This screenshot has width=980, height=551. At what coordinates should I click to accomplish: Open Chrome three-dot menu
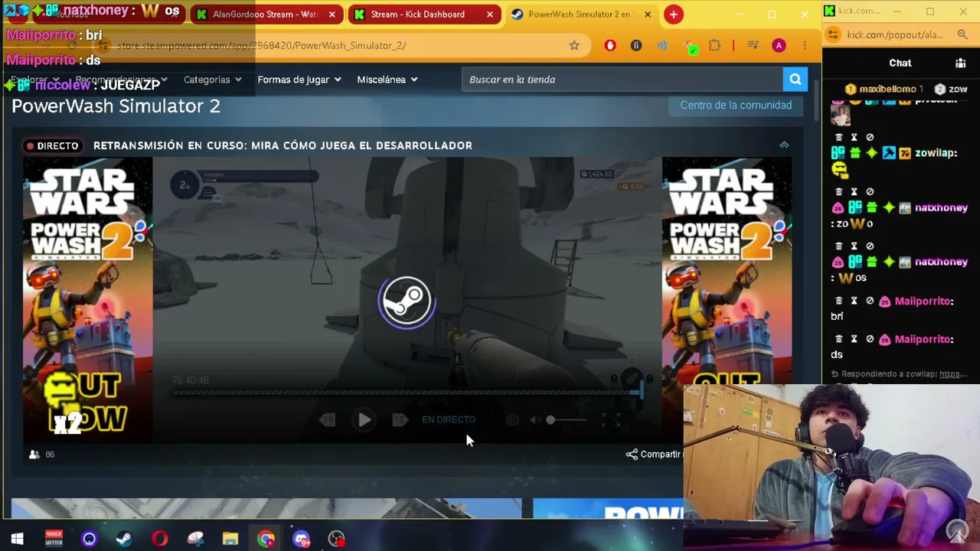[x=805, y=46]
